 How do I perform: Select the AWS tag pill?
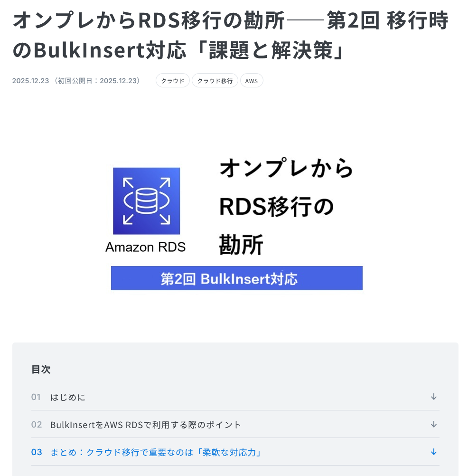click(x=252, y=81)
